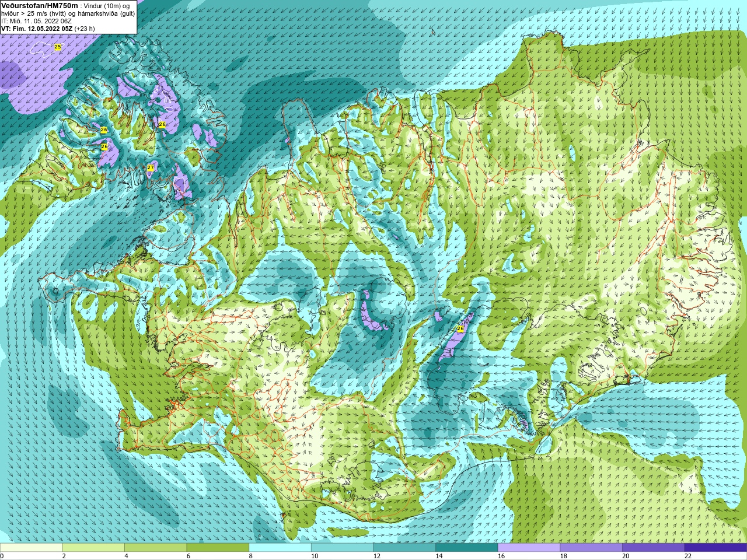Select the dark green 6–8 m/s legend swatch
The height and width of the screenshot is (560, 747).
click(218, 548)
